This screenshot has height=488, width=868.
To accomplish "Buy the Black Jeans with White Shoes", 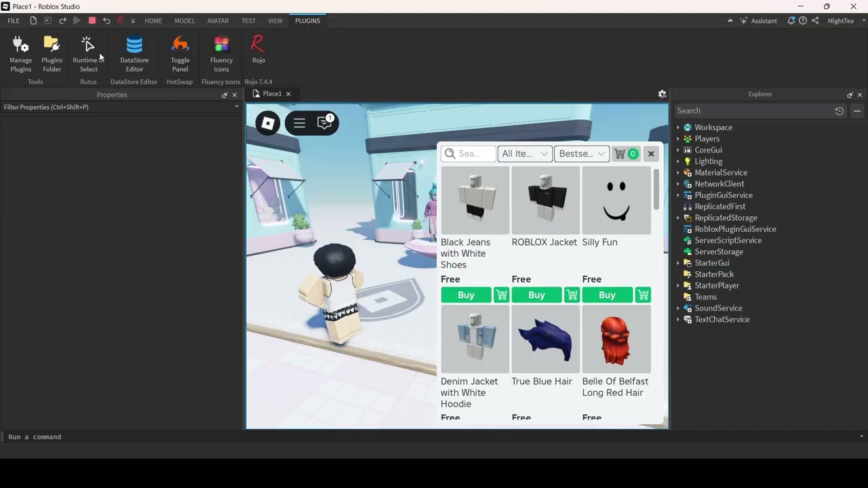I will click(x=466, y=295).
